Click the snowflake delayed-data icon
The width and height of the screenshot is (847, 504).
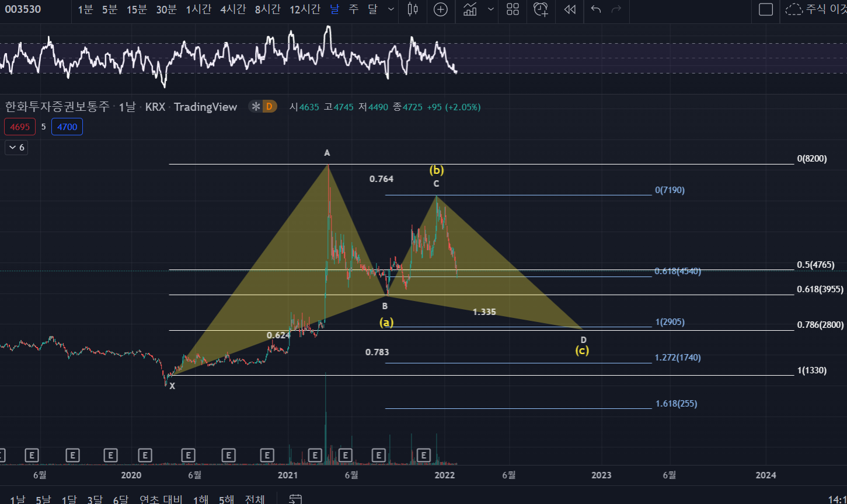[256, 106]
